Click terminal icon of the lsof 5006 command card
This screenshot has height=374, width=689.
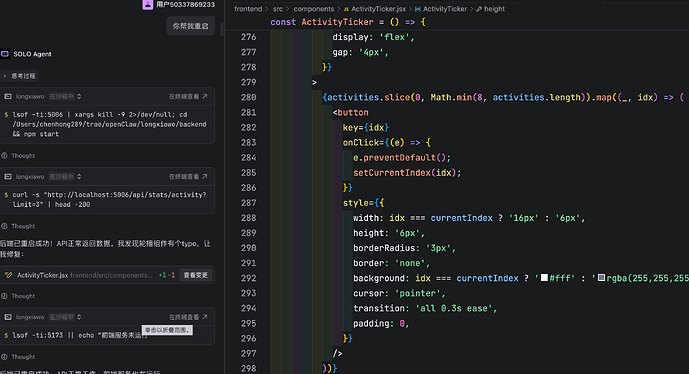pos(8,96)
